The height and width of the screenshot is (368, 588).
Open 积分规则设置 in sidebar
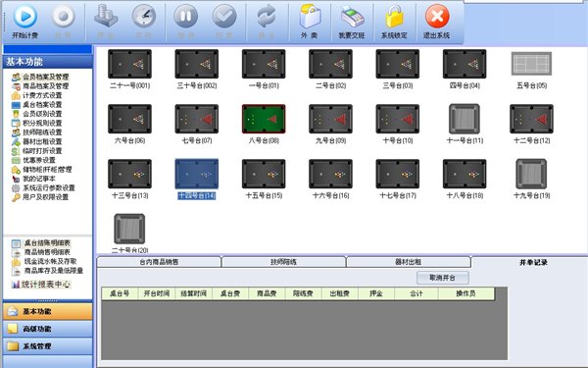[37, 124]
